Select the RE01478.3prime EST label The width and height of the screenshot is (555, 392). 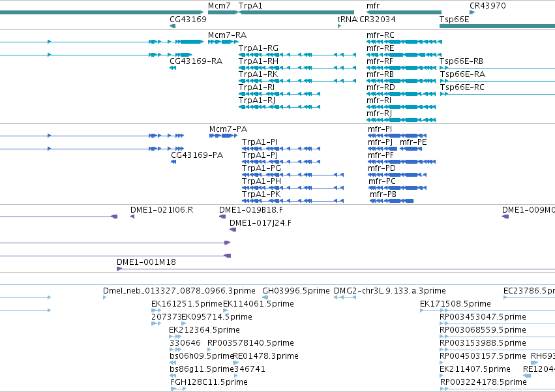[265, 357]
